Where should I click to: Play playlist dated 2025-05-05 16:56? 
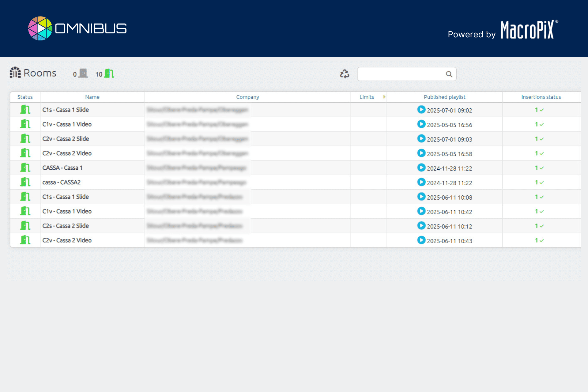point(421,124)
